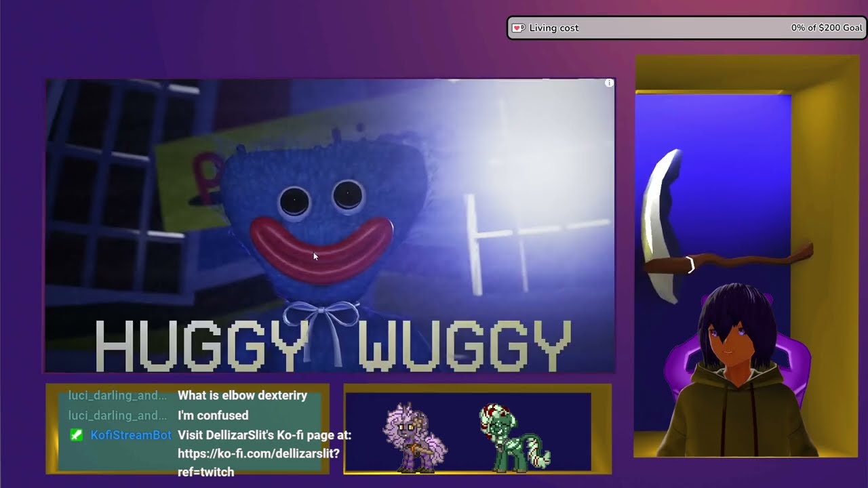
Task: Click the 'Living cost' label
Action: (x=554, y=28)
